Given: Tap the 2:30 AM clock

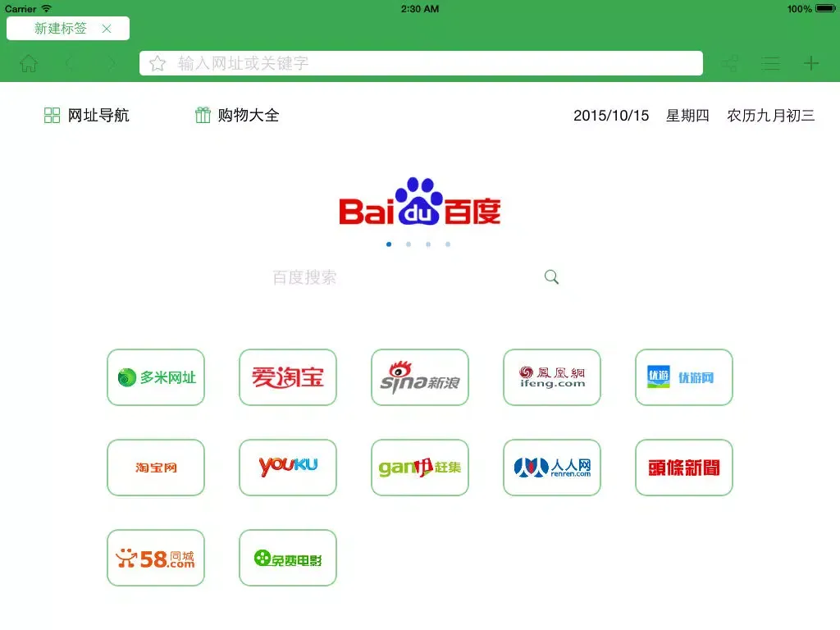Looking at the screenshot, I should pos(420,9).
